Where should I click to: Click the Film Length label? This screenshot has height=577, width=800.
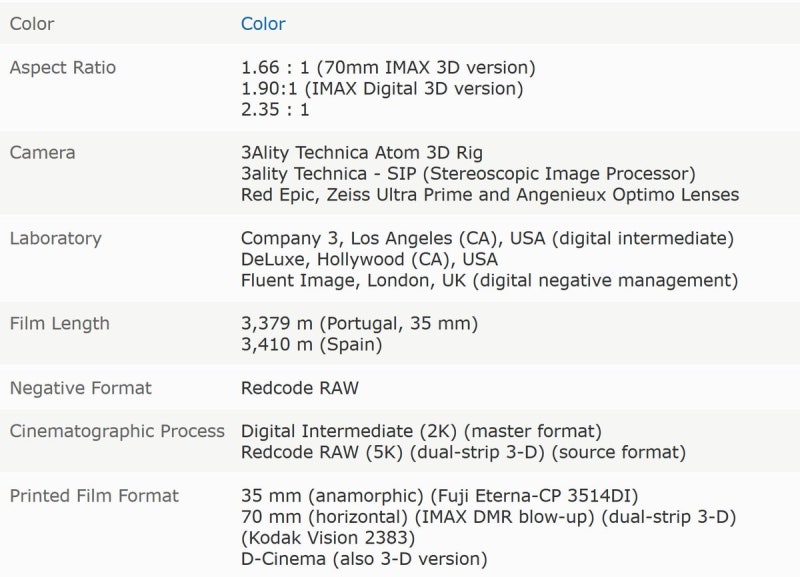pyautogui.click(x=60, y=323)
